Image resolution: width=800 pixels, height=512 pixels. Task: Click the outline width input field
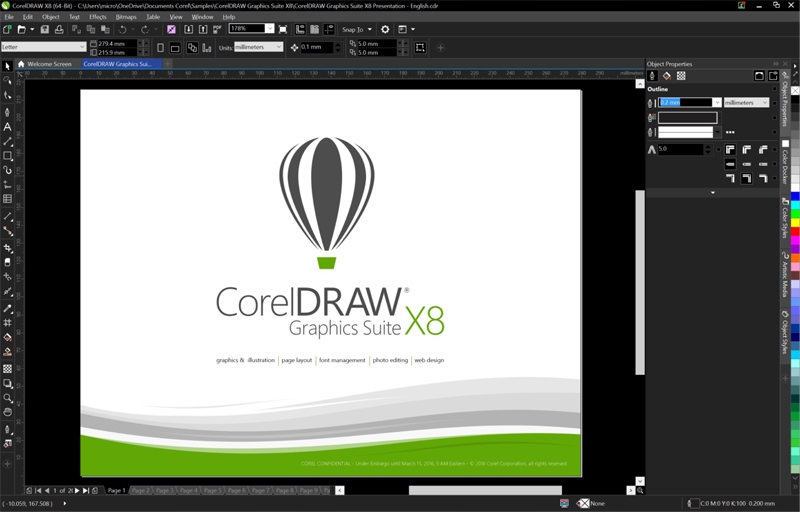[684, 103]
